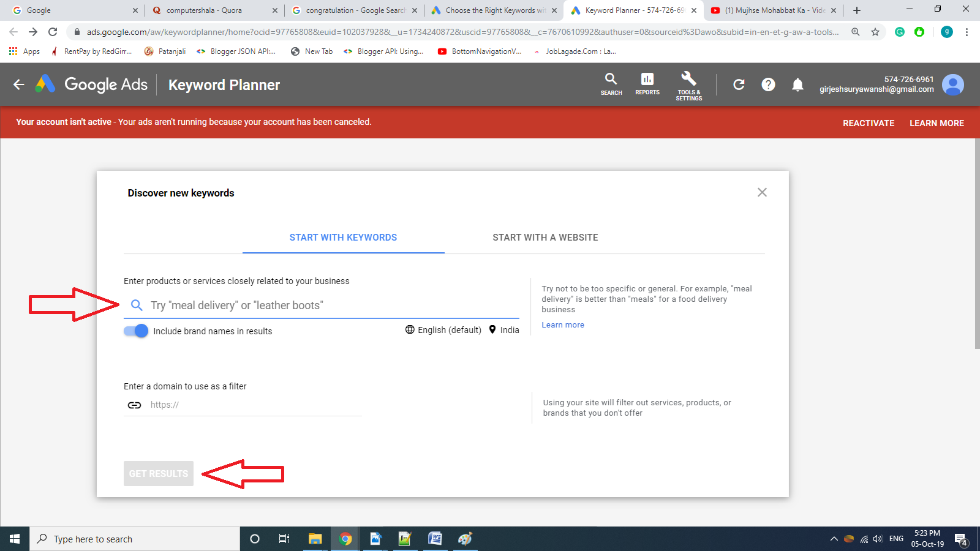The width and height of the screenshot is (980, 551).
Task: Switch to computershala - Quora tab
Action: [x=213, y=10]
